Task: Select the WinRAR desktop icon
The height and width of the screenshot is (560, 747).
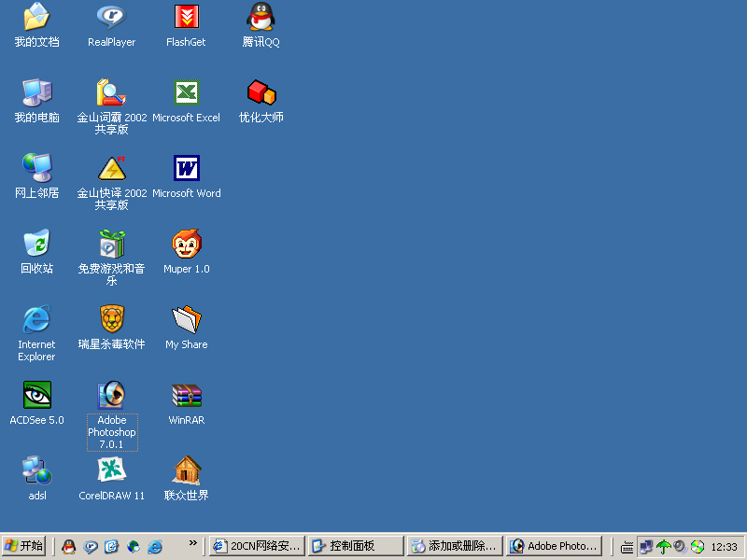Action: tap(186, 395)
